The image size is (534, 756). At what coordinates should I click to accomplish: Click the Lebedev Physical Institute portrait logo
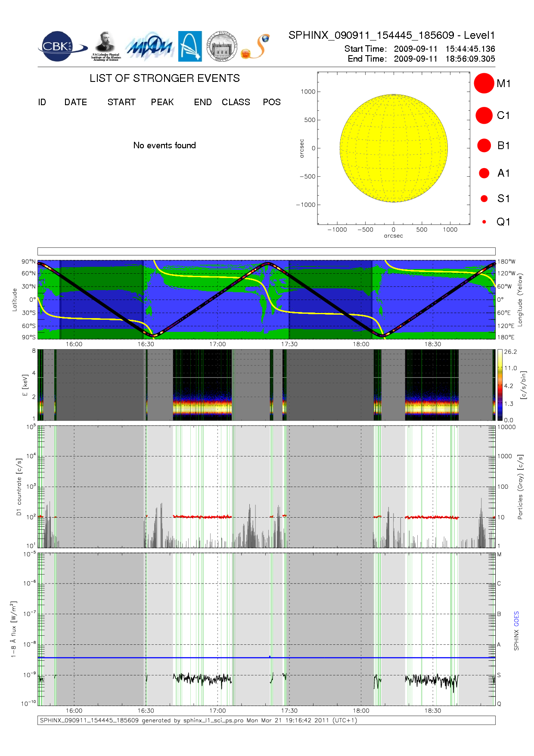point(106,46)
